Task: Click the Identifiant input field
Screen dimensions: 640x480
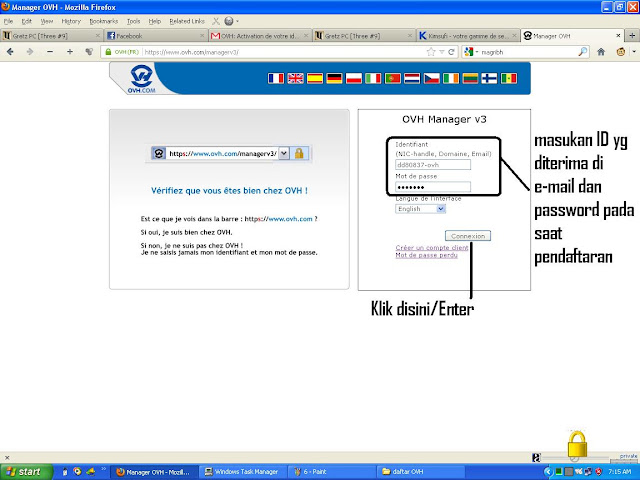Action: 433,165
